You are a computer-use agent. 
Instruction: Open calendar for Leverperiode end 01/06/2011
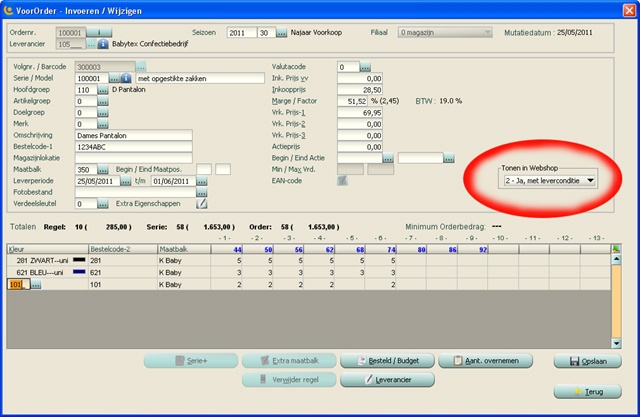click(202, 181)
